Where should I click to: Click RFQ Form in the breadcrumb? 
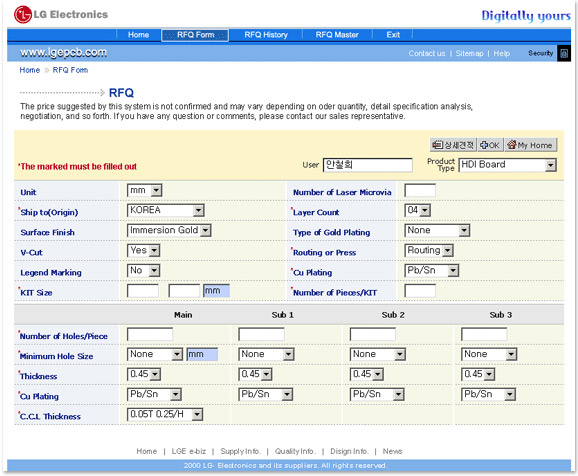coord(70,70)
